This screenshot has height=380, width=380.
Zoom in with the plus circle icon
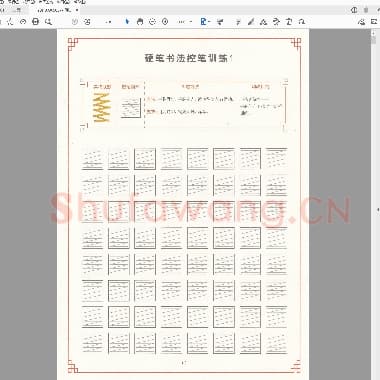[x=165, y=22]
